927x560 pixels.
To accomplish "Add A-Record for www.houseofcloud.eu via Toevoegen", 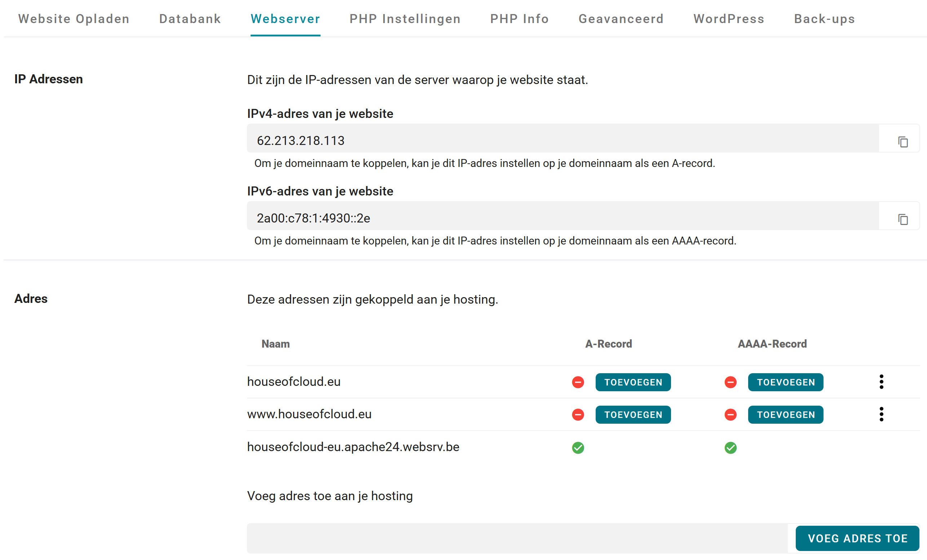I will click(633, 414).
